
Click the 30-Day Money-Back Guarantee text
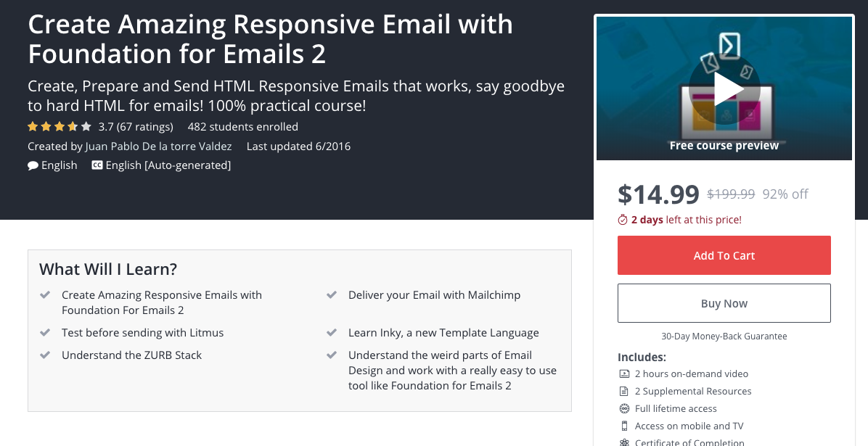point(724,336)
